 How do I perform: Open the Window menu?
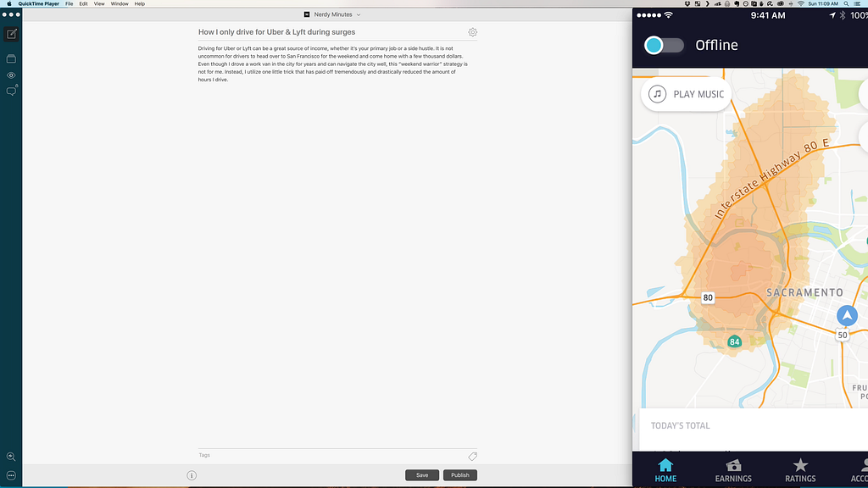click(120, 4)
